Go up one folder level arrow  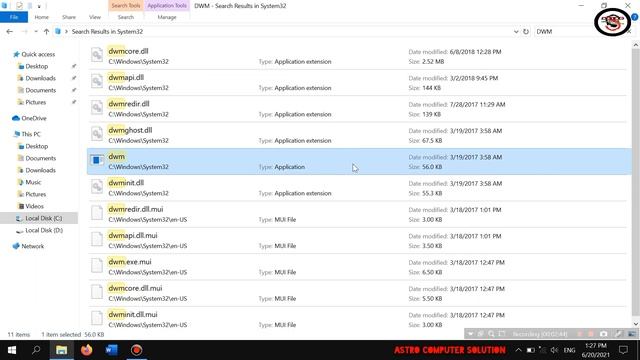click(x=47, y=31)
